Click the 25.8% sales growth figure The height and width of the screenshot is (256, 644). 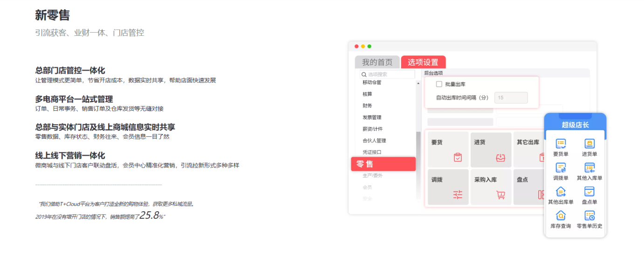pos(152,216)
